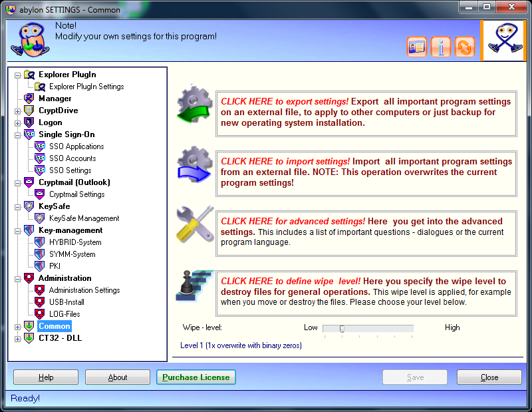
Task: Click the CT32 - DLL shield icon
Action: pyautogui.click(x=29, y=338)
